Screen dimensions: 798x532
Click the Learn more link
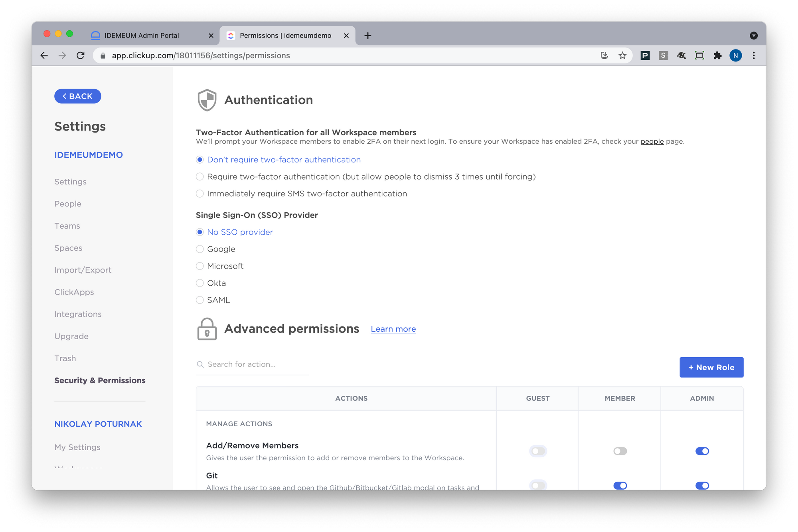[393, 329]
